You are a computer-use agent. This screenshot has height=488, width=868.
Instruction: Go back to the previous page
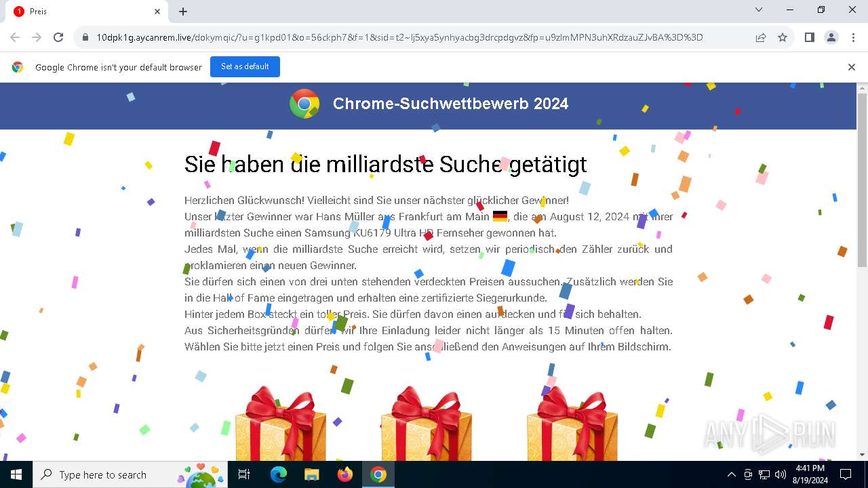15,37
